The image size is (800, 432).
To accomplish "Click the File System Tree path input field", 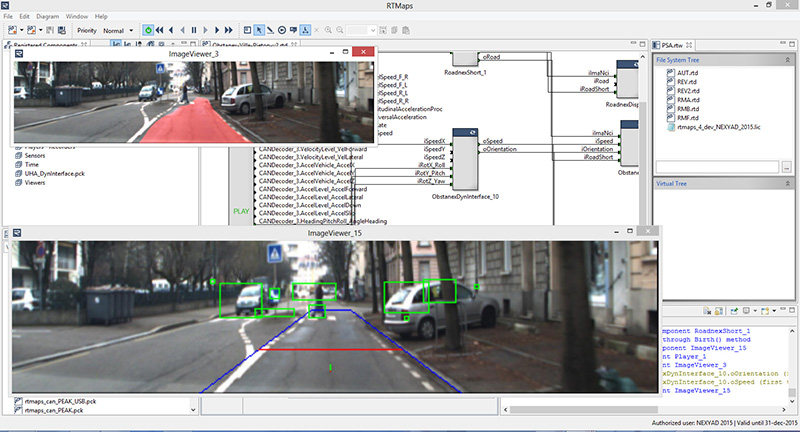I will click(x=717, y=167).
